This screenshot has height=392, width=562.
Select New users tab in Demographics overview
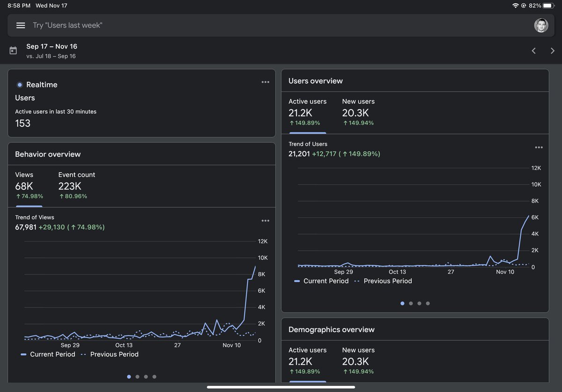358,361
